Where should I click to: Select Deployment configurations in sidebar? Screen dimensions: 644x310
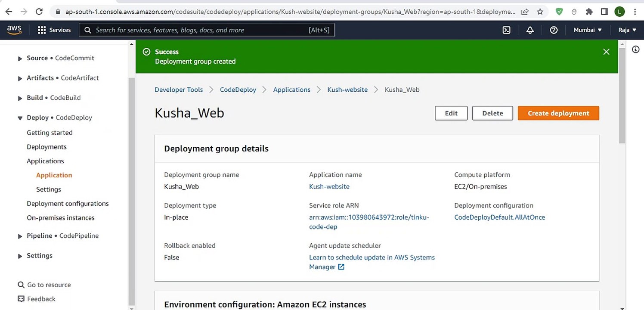(68, 204)
